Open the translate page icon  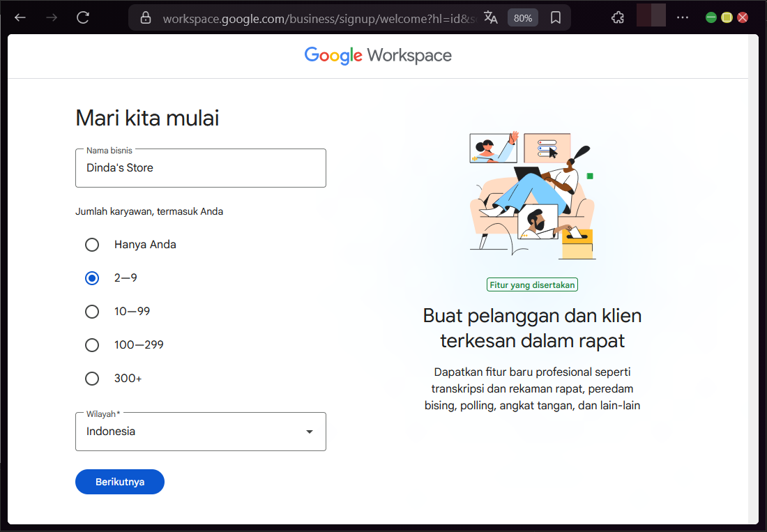tap(491, 18)
